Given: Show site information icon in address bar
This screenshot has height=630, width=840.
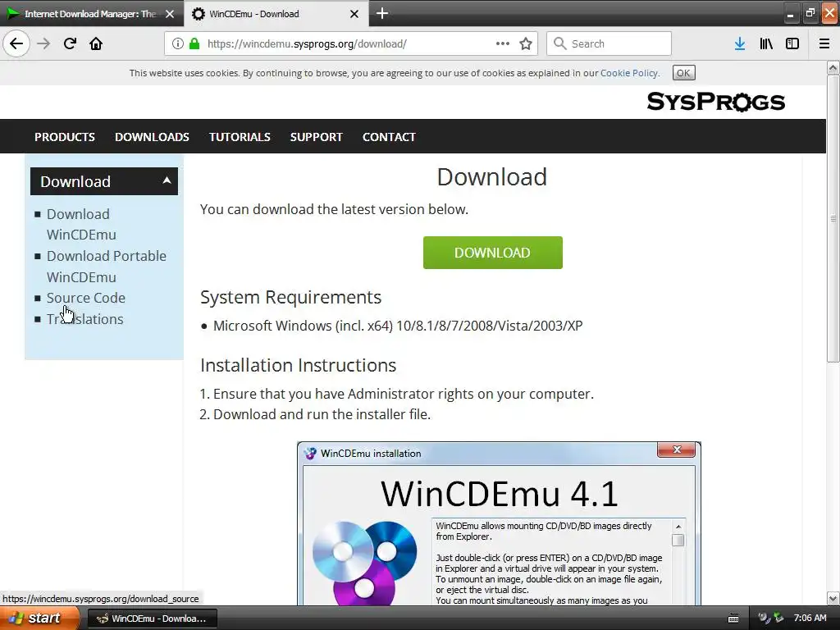Looking at the screenshot, I should tap(178, 43).
